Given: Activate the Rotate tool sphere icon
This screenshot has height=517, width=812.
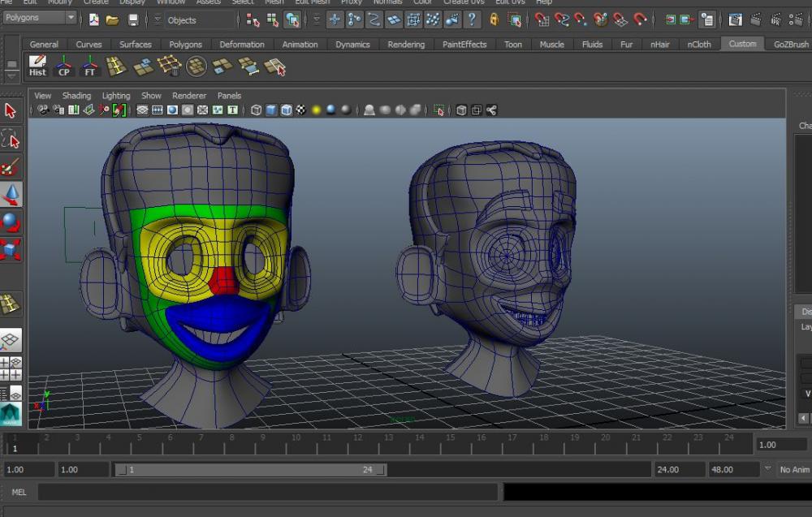Looking at the screenshot, I should click(x=11, y=222).
